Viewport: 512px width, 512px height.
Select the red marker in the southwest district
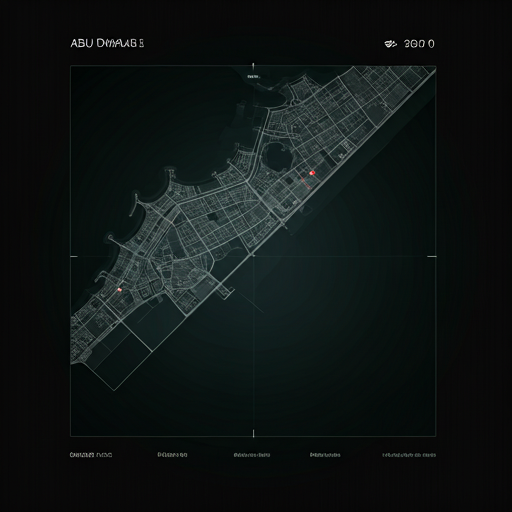coord(120,290)
